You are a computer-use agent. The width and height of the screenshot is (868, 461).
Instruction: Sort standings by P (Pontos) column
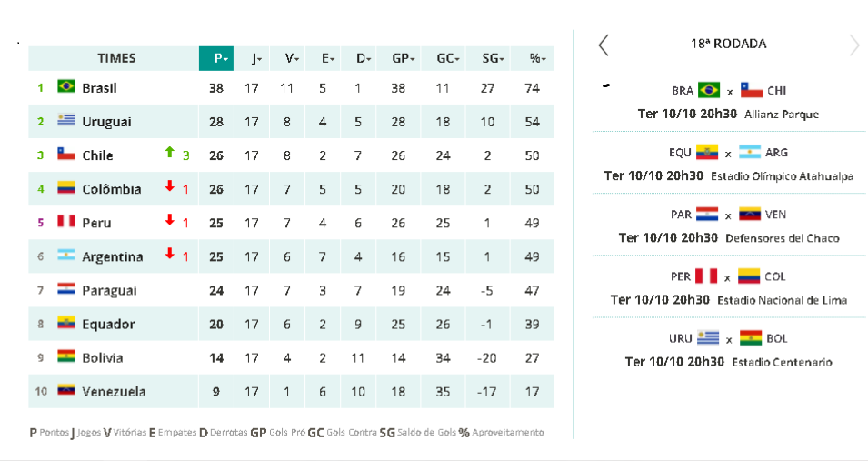(216, 58)
